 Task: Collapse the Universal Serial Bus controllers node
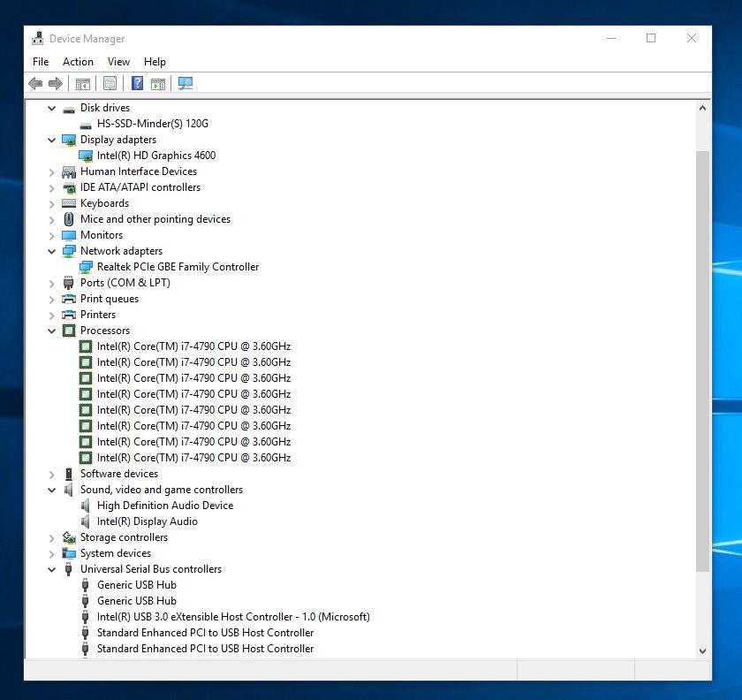tap(53, 569)
